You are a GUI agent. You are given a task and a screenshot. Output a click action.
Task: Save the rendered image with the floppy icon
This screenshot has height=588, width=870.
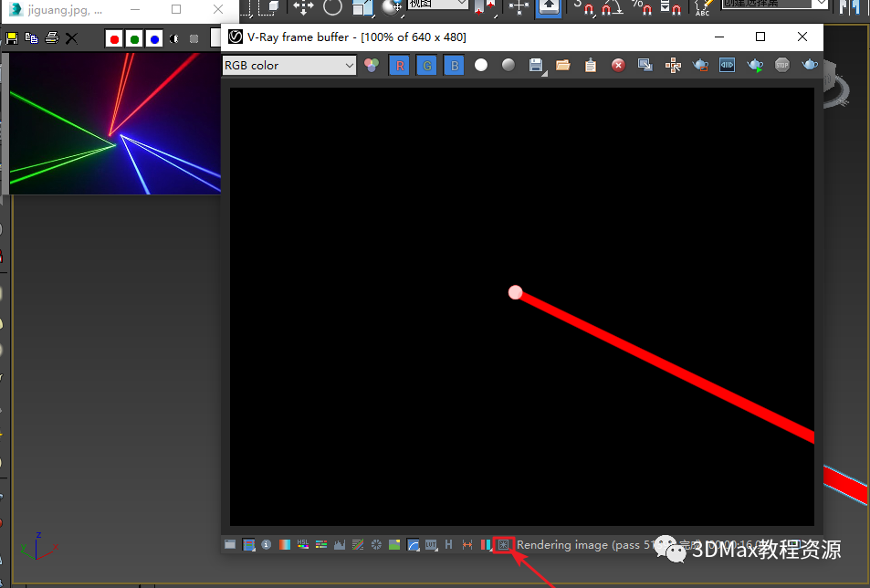[536, 66]
